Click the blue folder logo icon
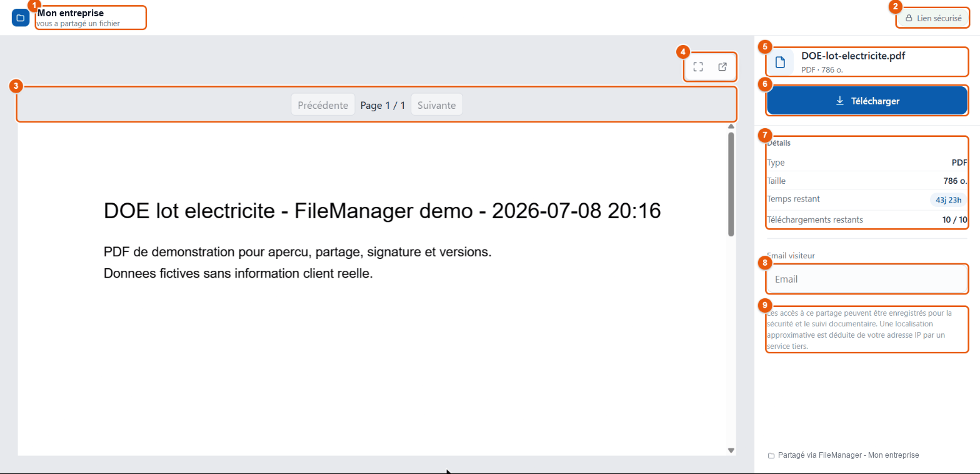 pyautogui.click(x=21, y=18)
